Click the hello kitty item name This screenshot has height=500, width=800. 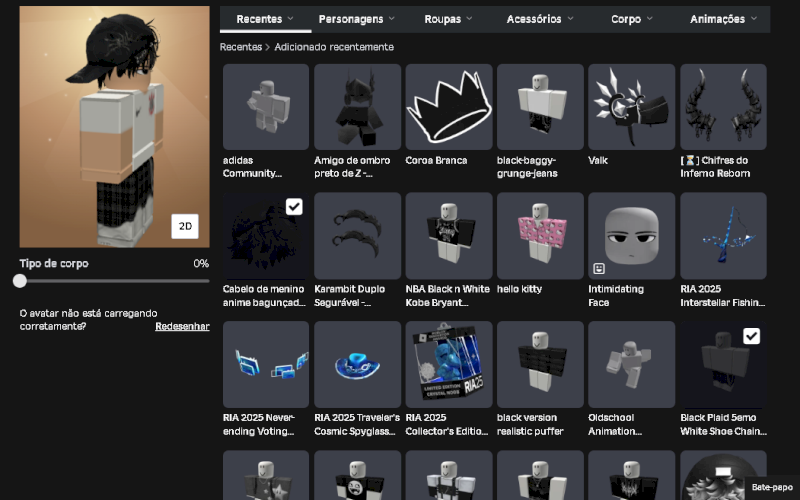tap(519, 289)
